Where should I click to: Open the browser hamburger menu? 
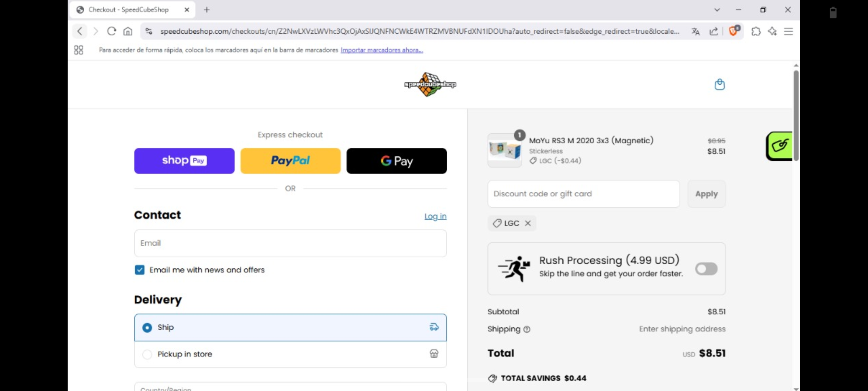[x=788, y=31]
